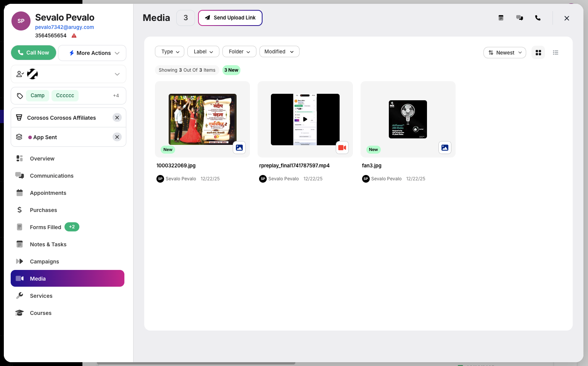Screen dimensions: 588x366
Task: Open the Communications section
Action: [68, 176]
